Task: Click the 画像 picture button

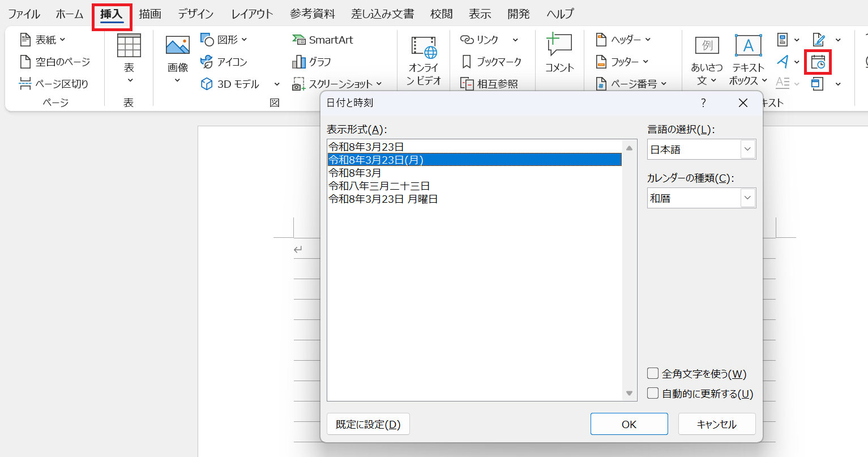Action: coord(177,59)
